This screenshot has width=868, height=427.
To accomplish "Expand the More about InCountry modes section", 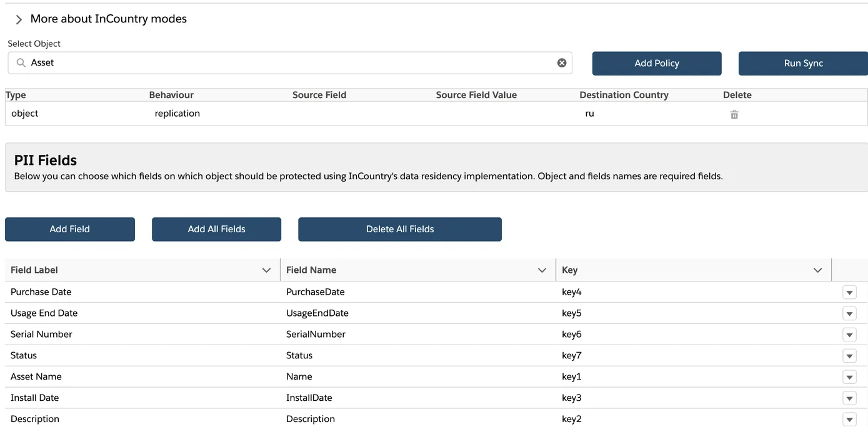I will click(x=19, y=19).
